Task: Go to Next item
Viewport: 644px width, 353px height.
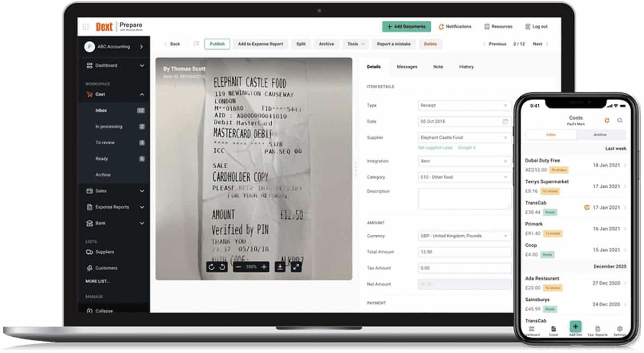Action: click(541, 44)
